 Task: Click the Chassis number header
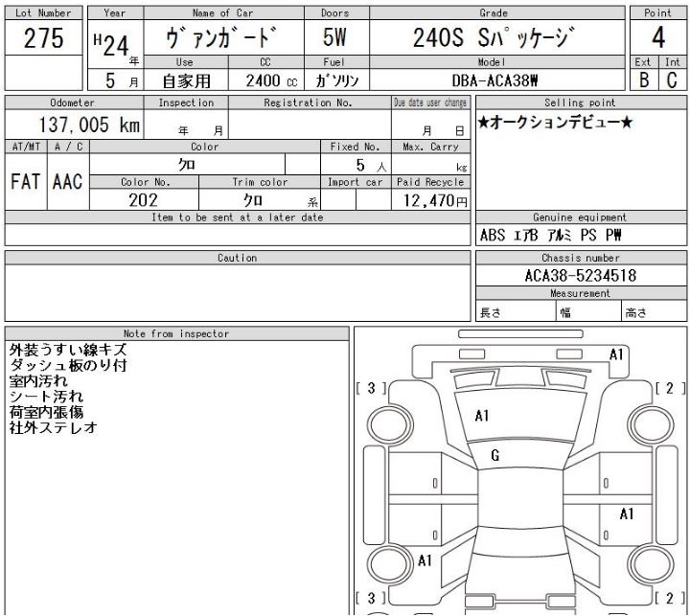(581, 258)
